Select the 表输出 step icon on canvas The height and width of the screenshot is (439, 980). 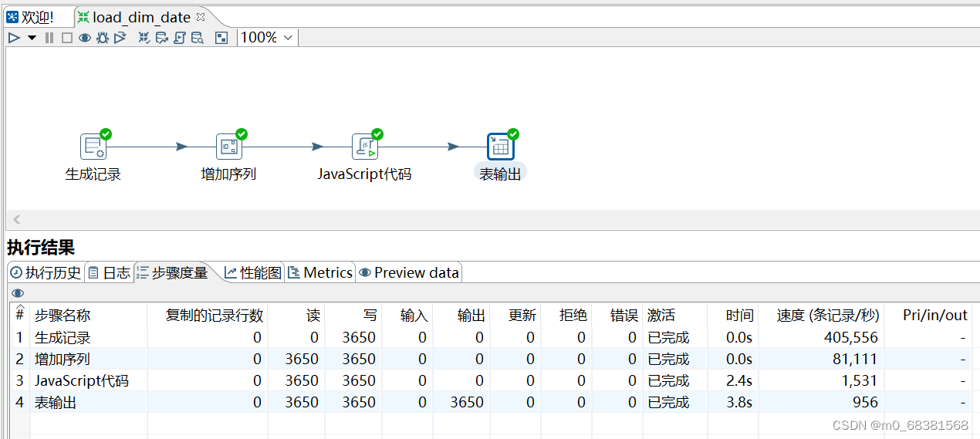click(x=500, y=147)
